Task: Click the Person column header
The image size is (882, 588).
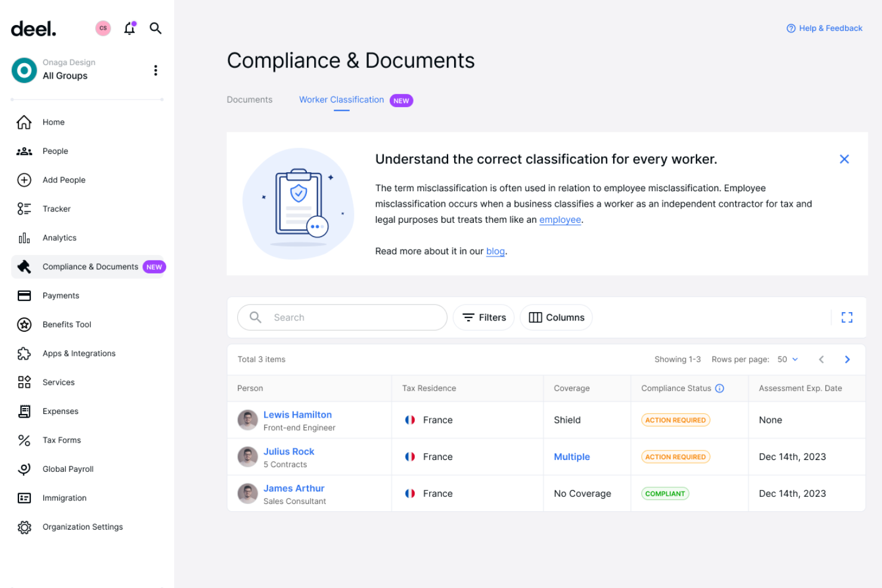Action: (250, 388)
